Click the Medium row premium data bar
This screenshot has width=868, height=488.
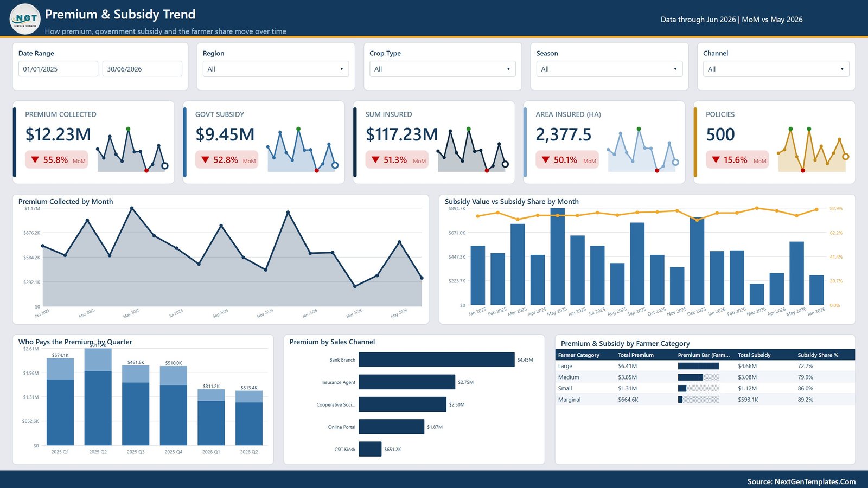coord(699,377)
